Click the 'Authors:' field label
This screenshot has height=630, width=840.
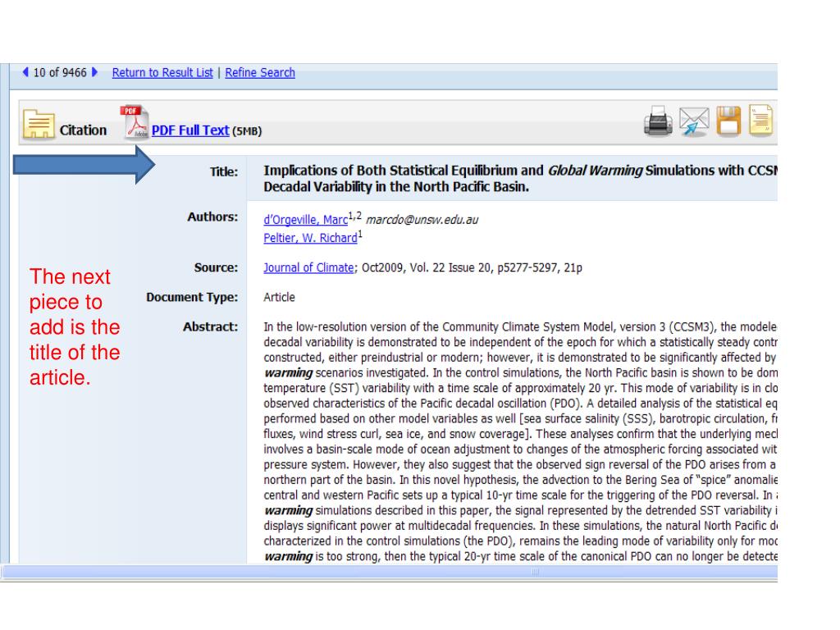point(212,217)
